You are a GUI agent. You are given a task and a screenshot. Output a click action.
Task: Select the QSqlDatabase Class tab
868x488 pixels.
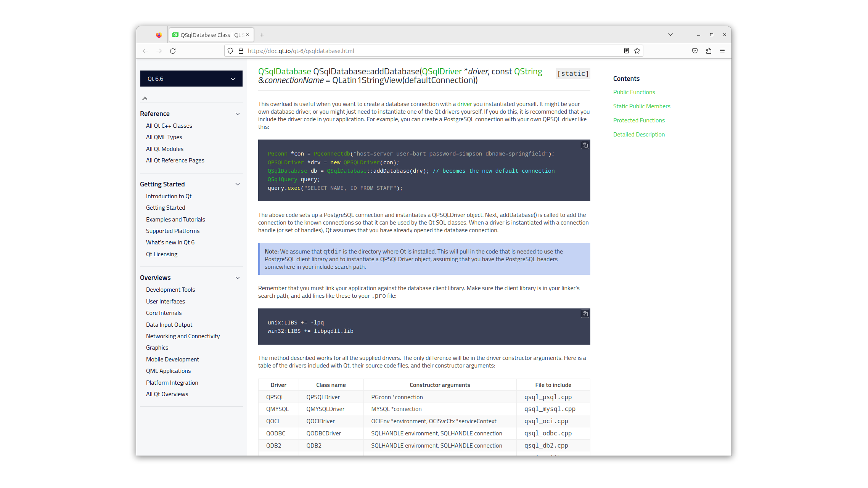coord(208,35)
